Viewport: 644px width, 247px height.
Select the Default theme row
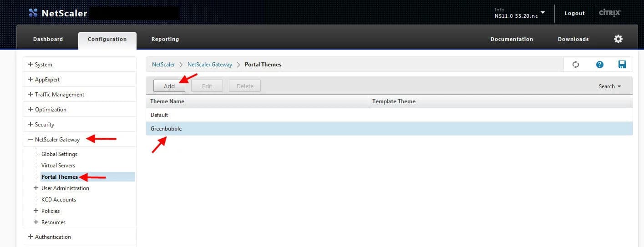point(389,115)
